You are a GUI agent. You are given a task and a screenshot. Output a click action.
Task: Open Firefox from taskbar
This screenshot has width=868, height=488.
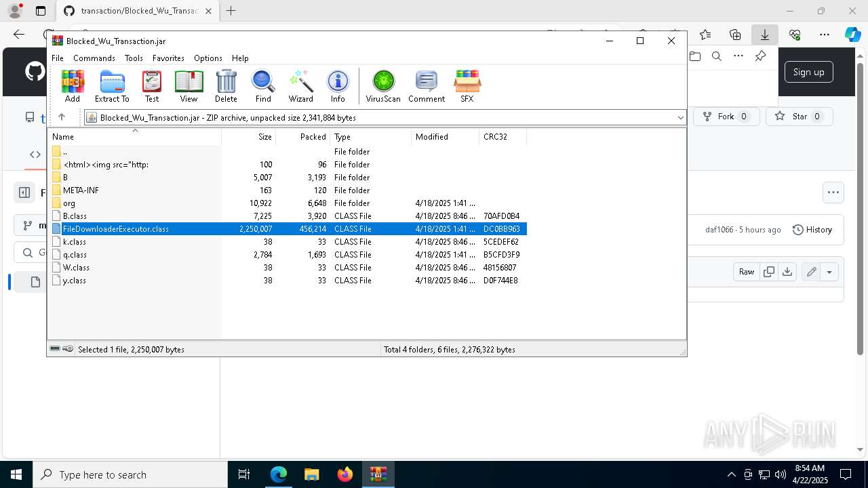pyautogui.click(x=345, y=474)
